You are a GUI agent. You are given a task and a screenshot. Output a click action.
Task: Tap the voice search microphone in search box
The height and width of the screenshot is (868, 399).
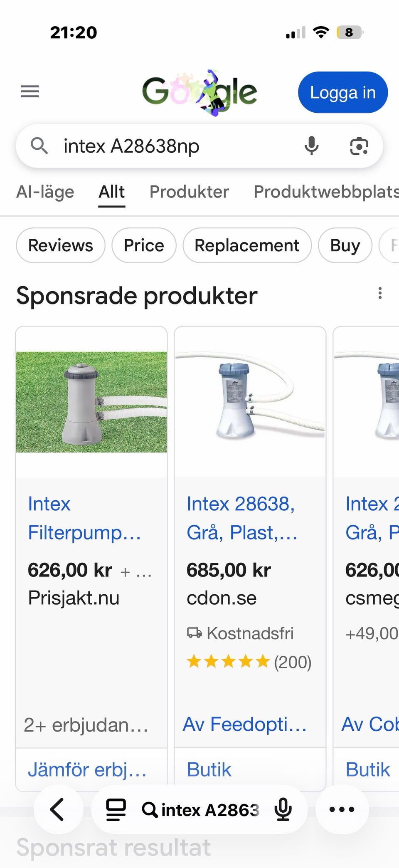(312, 146)
